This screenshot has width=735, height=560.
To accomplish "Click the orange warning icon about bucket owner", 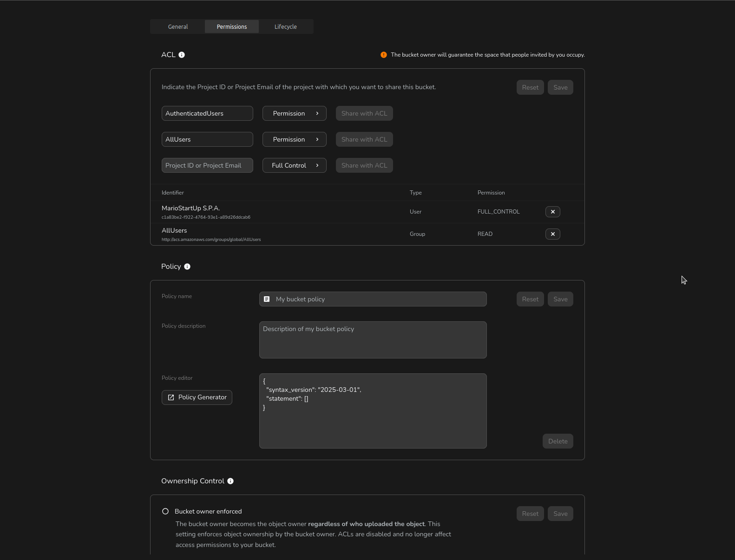I will point(384,55).
